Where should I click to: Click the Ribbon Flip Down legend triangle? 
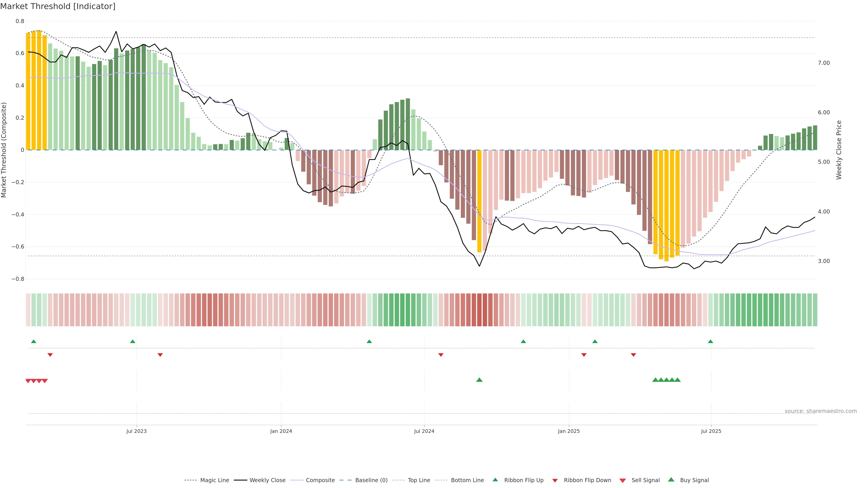pos(555,481)
